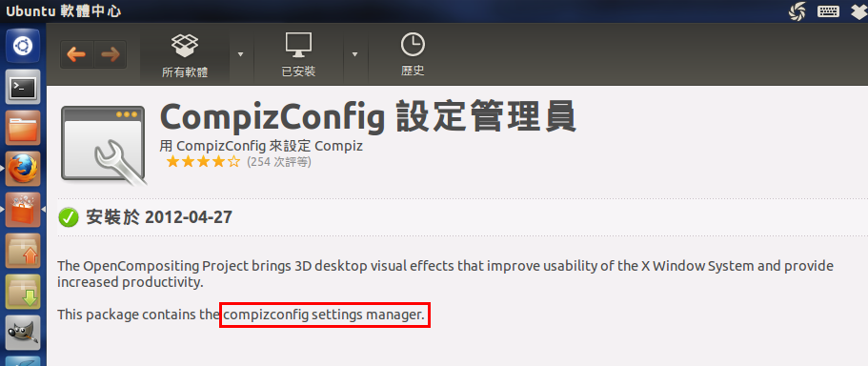Launch Firefox from the launcher
This screenshot has width=868, height=366.
tap(23, 169)
